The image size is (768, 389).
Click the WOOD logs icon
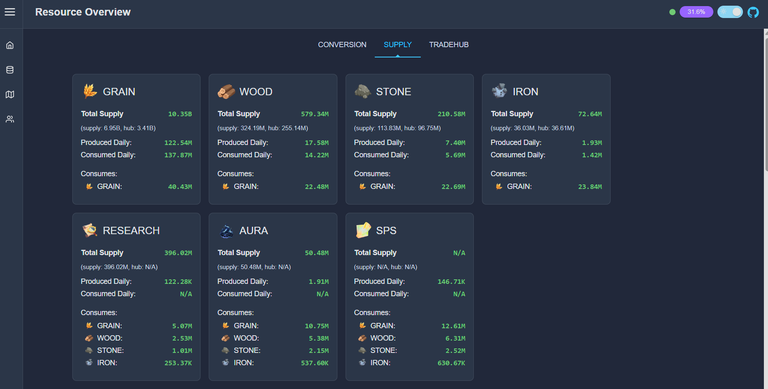pyautogui.click(x=226, y=91)
